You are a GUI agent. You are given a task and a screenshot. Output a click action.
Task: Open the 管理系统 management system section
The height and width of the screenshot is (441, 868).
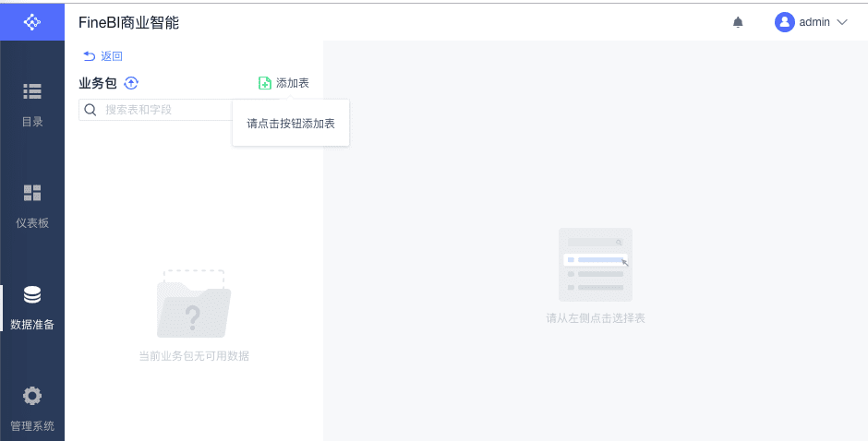coord(32,410)
